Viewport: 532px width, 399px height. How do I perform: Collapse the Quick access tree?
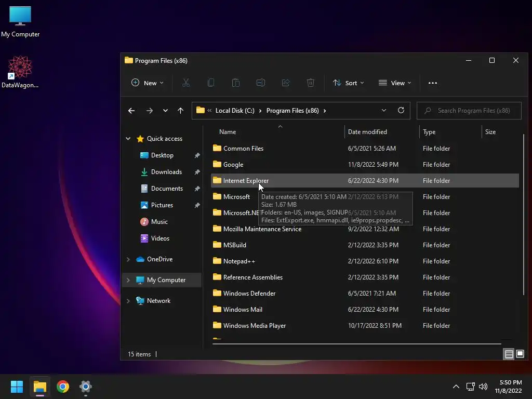128,138
